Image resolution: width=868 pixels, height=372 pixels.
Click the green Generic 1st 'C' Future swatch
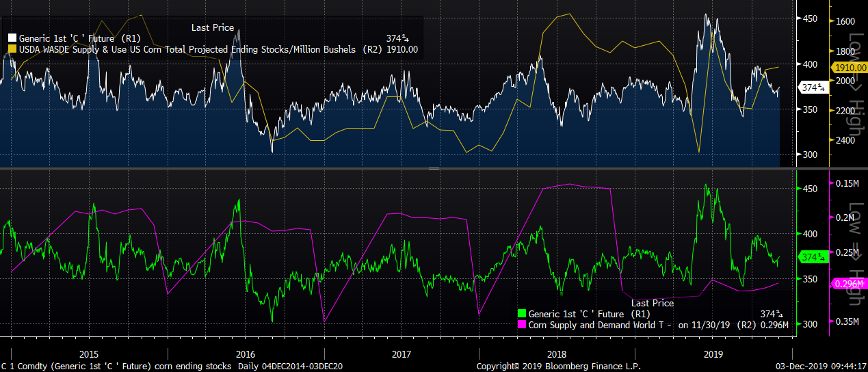(523, 314)
